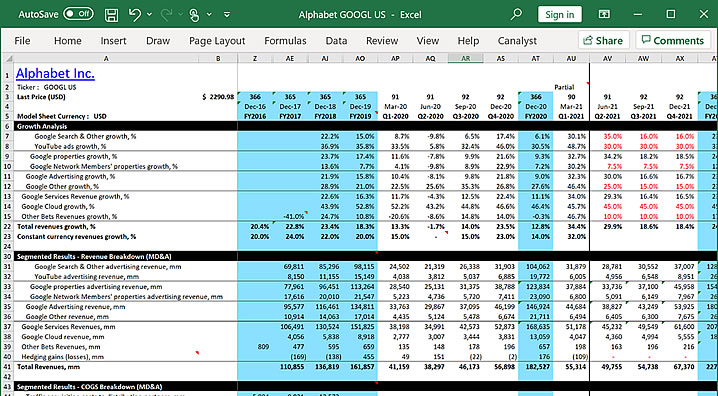Switch to the Home tab
This screenshot has width=718, height=396.
pyautogui.click(x=67, y=41)
